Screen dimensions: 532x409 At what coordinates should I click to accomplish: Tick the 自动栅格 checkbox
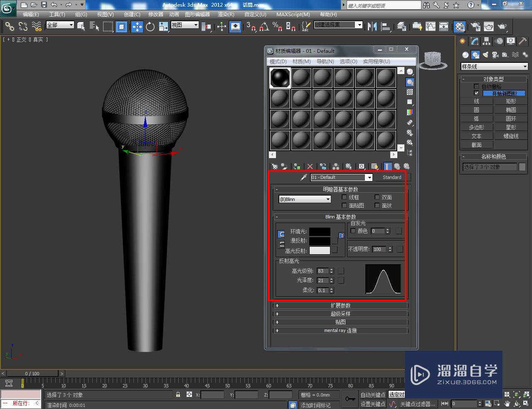(x=476, y=87)
